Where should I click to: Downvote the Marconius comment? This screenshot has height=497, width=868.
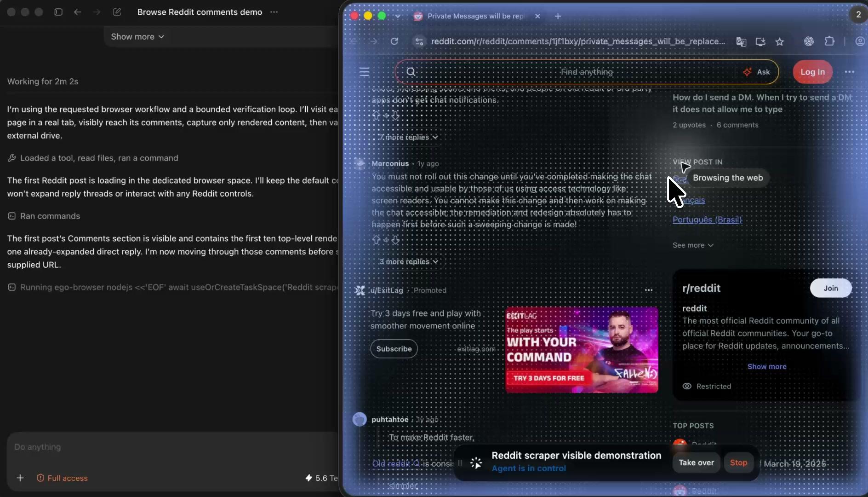point(395,240)
